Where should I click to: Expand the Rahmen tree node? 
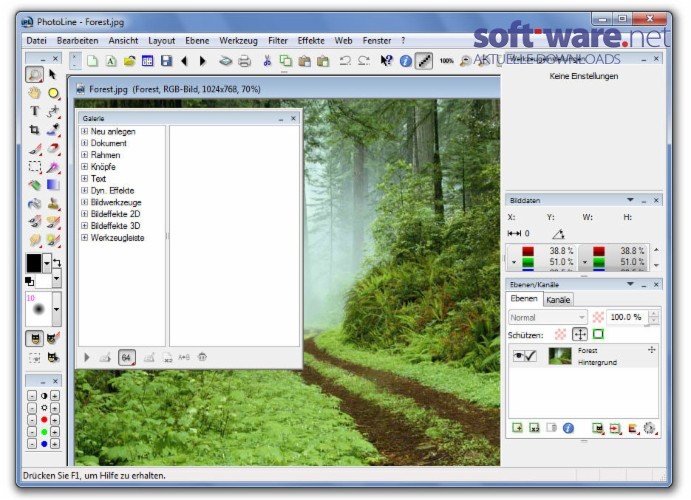tap(84, 155)
